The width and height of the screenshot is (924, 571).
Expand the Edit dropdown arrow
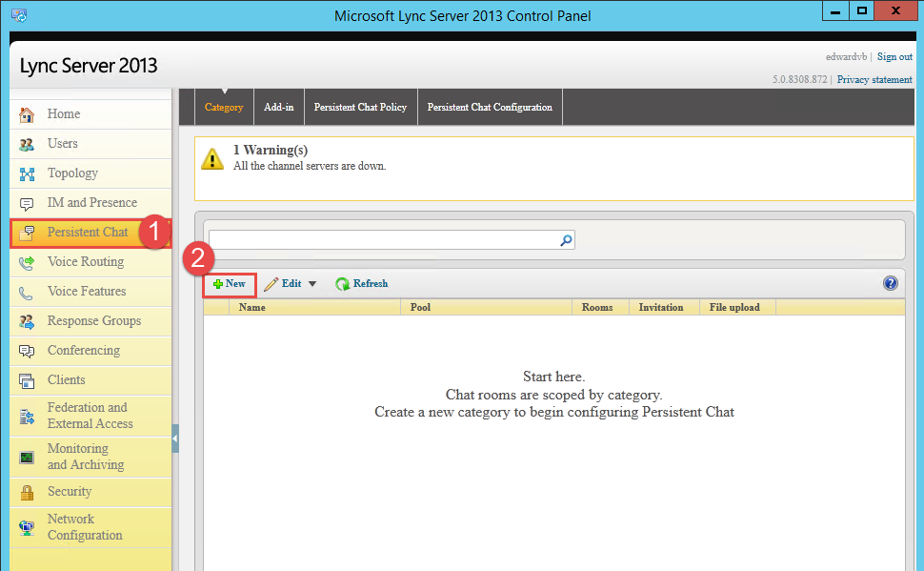pyautogui.click(x=312, y=284)
